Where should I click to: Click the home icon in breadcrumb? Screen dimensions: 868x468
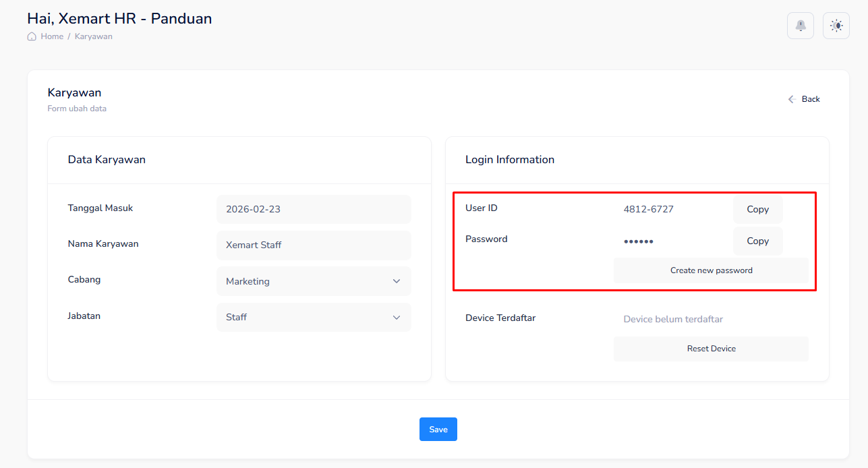click(x=32, y=36)
